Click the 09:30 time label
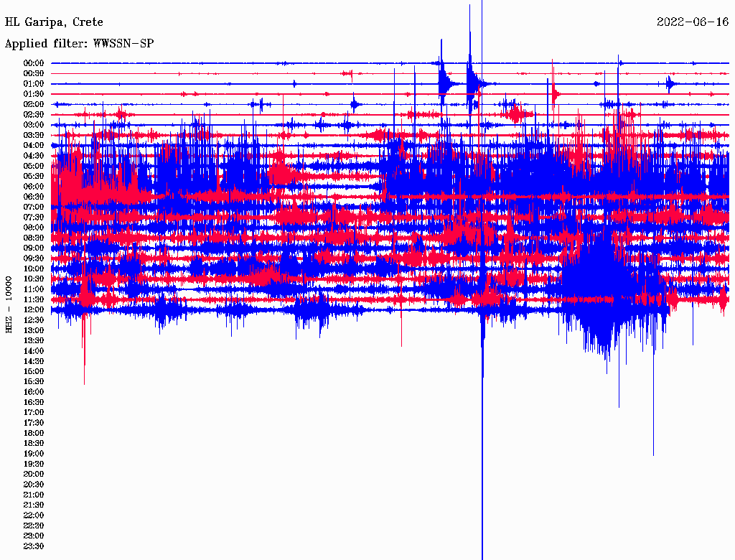The width and height of the screenshot is (735, 560). 34,258
